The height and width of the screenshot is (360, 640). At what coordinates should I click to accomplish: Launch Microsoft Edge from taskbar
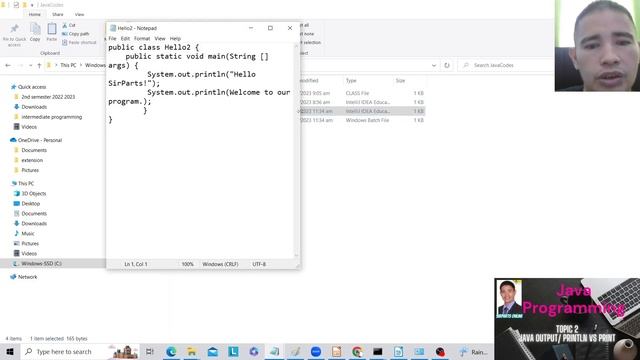click(171, 351)
